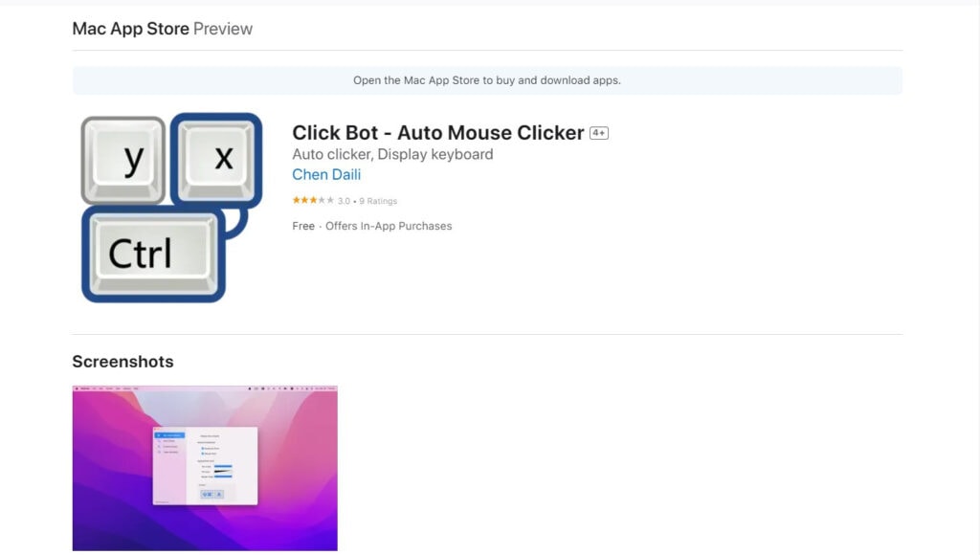The width and height of the screenshot is (980, 555).
Task: Click the '3.0 • 9 Ratings' text
Action: [367, 201]
